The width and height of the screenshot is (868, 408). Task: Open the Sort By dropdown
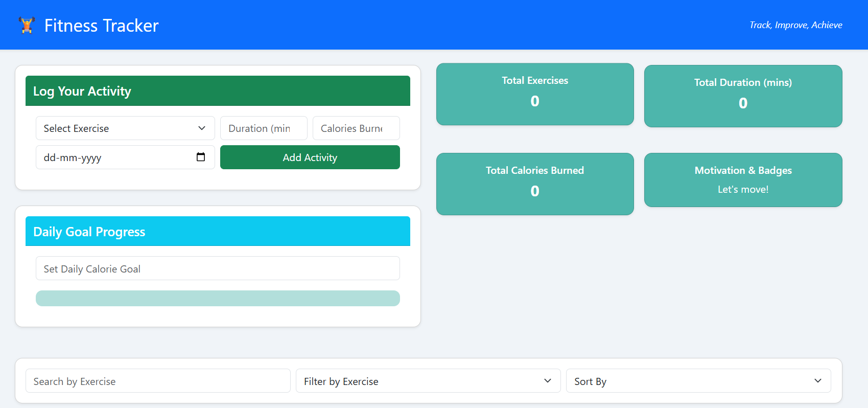point(698,381)
